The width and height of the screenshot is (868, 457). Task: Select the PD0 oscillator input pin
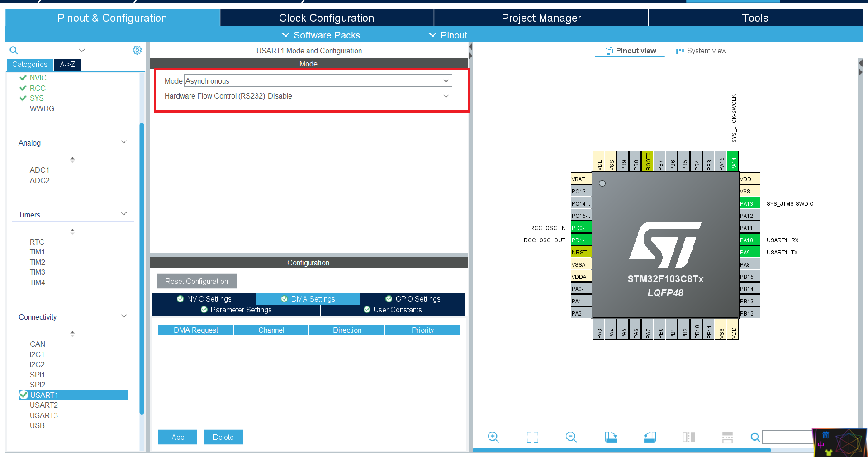point(581,228)
